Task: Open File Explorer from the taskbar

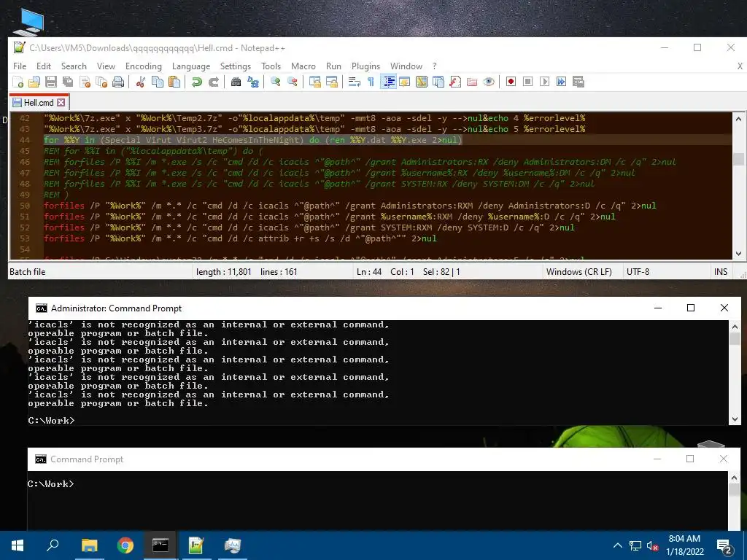Action: pyautogui.click(x=89, y=545)
